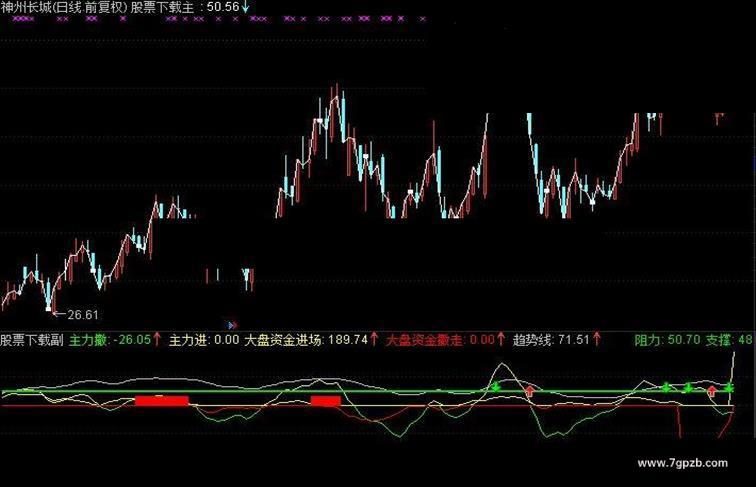Click the 26.61 lowest price label
Screen dimensions: 756x487
tap(83, 315)
